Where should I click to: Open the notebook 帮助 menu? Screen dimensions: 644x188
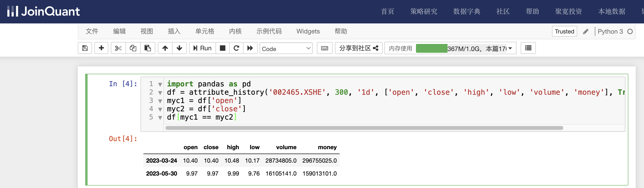(341, 31)
